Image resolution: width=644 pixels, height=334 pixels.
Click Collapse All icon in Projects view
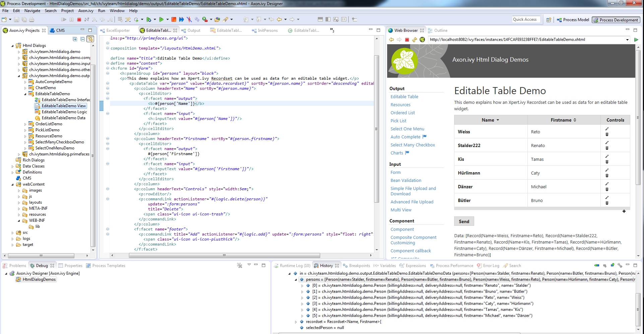[83, 39]
